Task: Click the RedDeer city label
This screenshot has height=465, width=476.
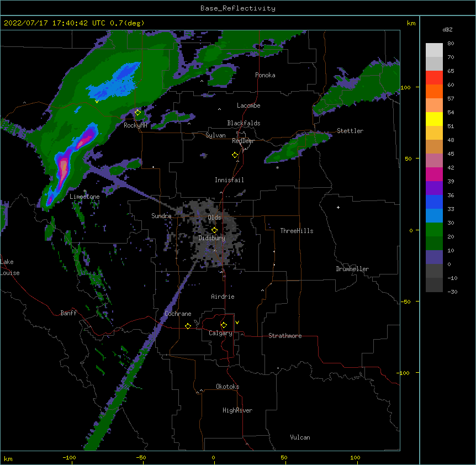Action: [243, 141]
